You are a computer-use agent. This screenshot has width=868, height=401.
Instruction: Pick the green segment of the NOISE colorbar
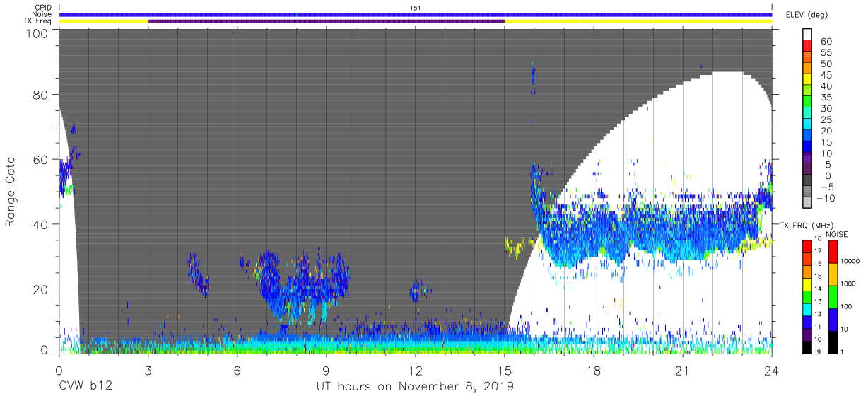[x=833, y=296]
